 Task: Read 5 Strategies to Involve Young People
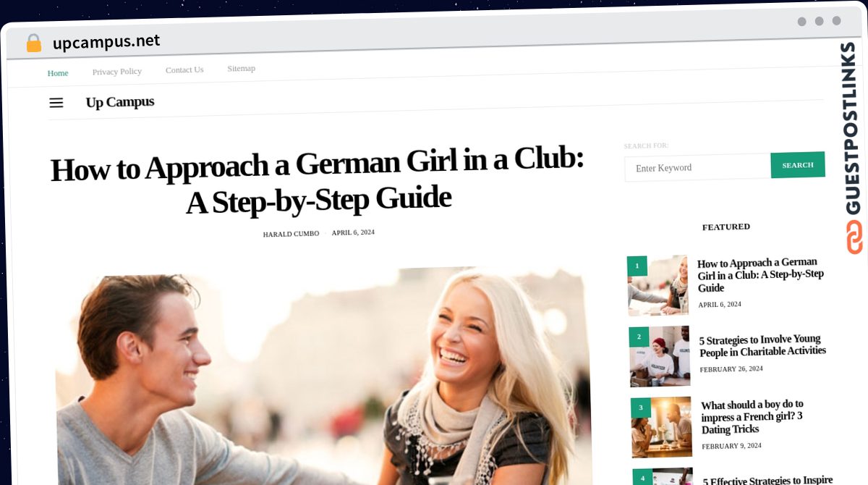pyautogui.click(x=762, y=345)
